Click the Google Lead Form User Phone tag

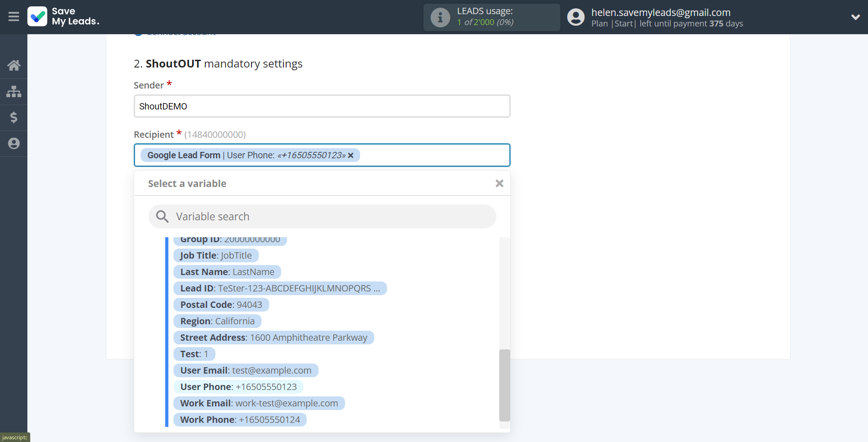[x=250, y=155]
